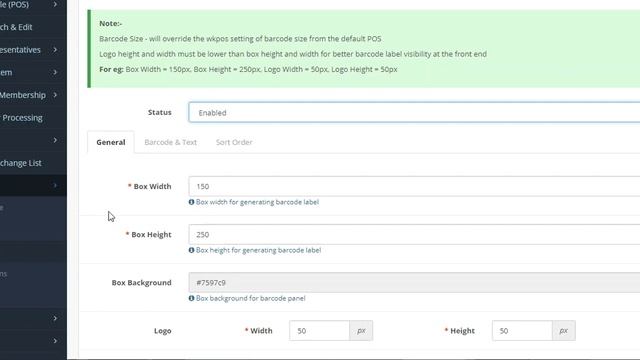
Task: Open the Status dropdown showing Enabled
Action: coord(414,112)
